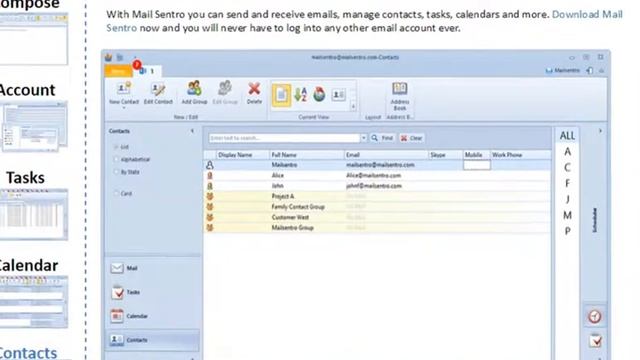Screen dimensions: 640x360
Task: Click the quick access icon beside app logo
Action: [120, 58]
